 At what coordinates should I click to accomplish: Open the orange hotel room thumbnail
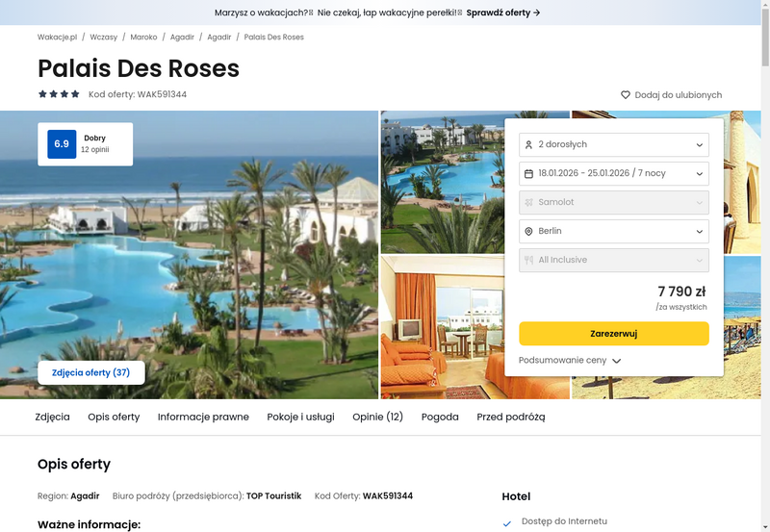[x=443, y=327]
